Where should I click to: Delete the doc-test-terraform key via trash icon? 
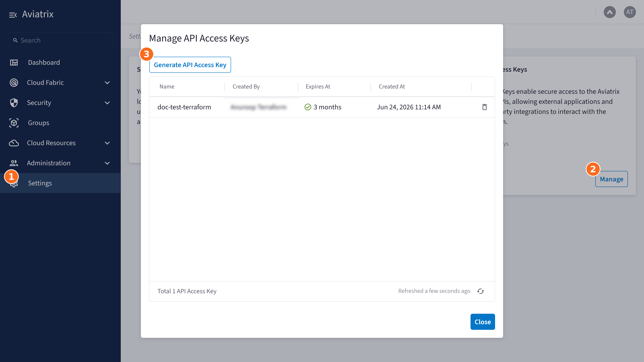(485, 107)
